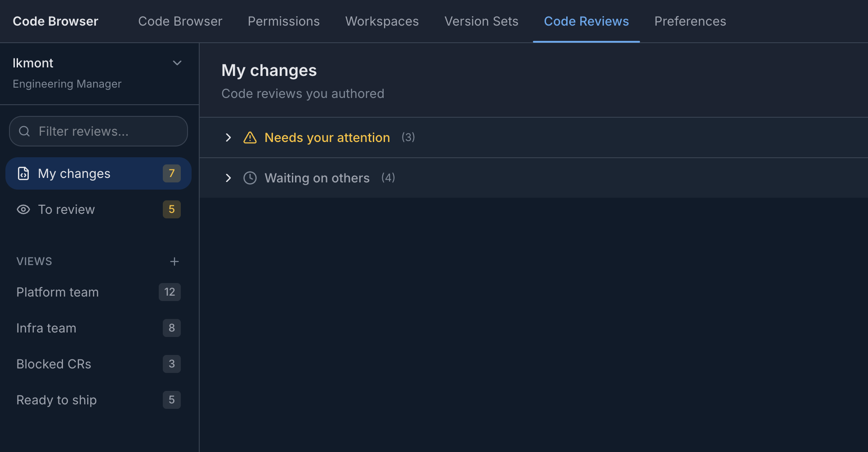Viewport: 868px width, 452px height.
Task: Click the clock icon for Waiting on others
Action: 250,178
